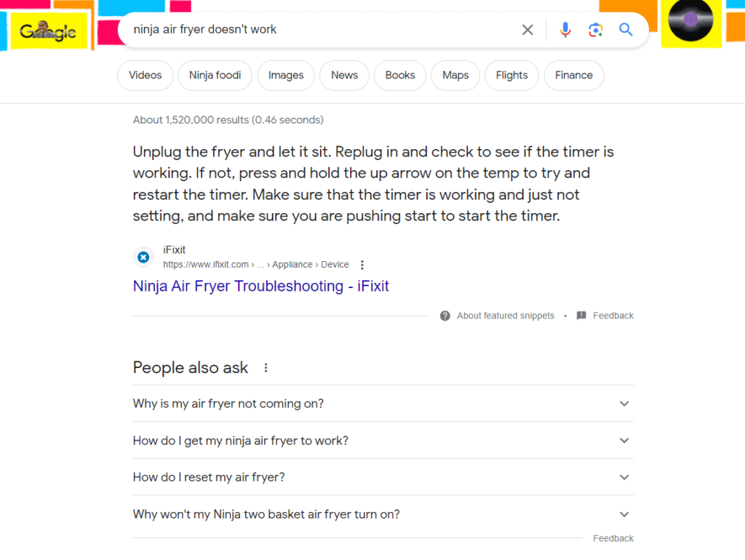Image resolution: width=745 pixels, height=560 pixels.
Task: Select the Ninja foodi filter chip
Action: [x=215, y=75]
